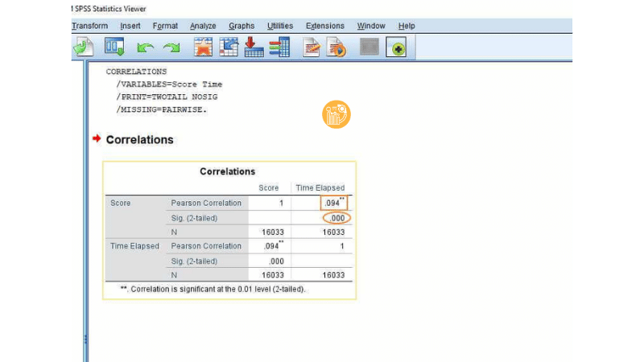
Task: Click Time Elapsed row N value under Score column
Action: point(273,275)
